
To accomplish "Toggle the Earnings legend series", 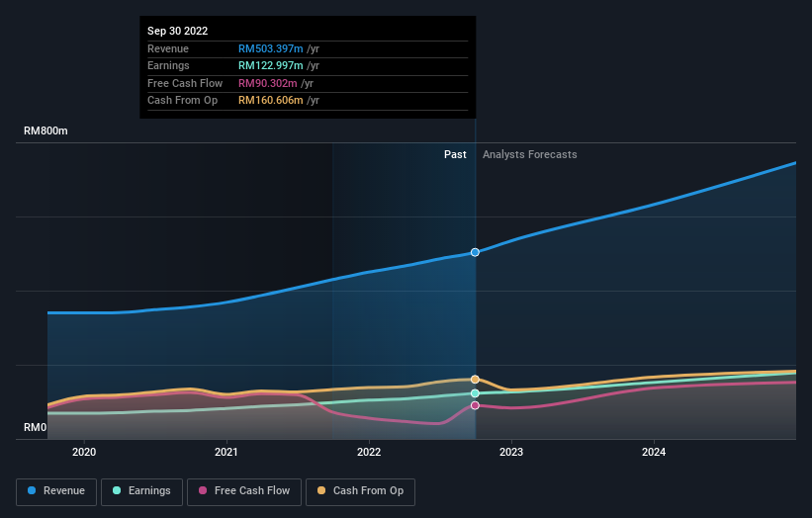I will (141, 491).
